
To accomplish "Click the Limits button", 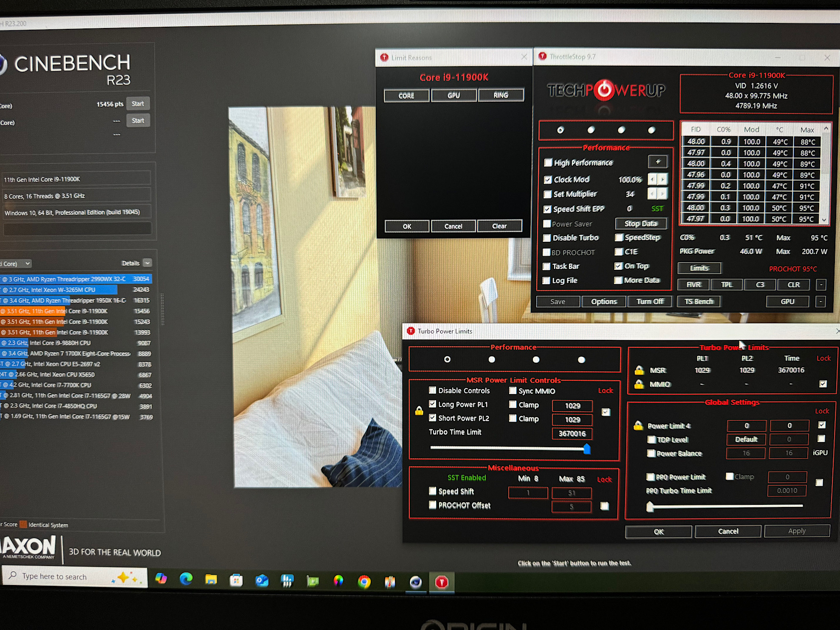I will click(699, 268).
